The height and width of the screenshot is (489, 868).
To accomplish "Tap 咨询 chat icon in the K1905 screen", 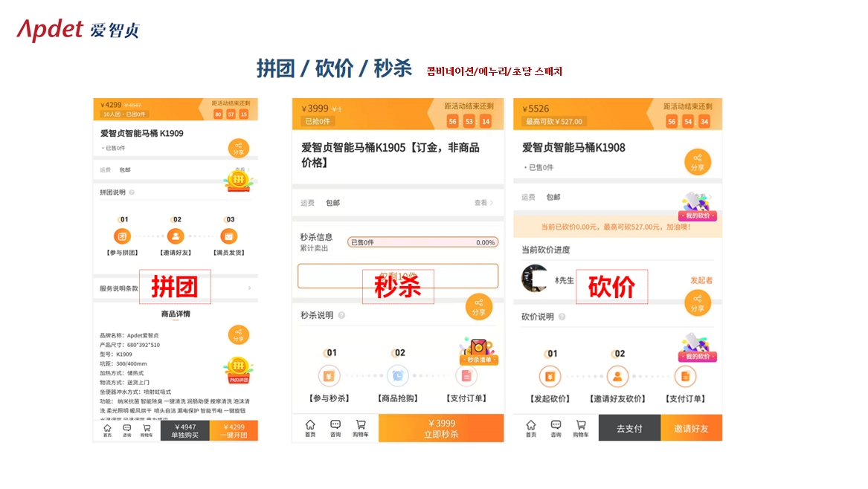I will pos(335,428).
